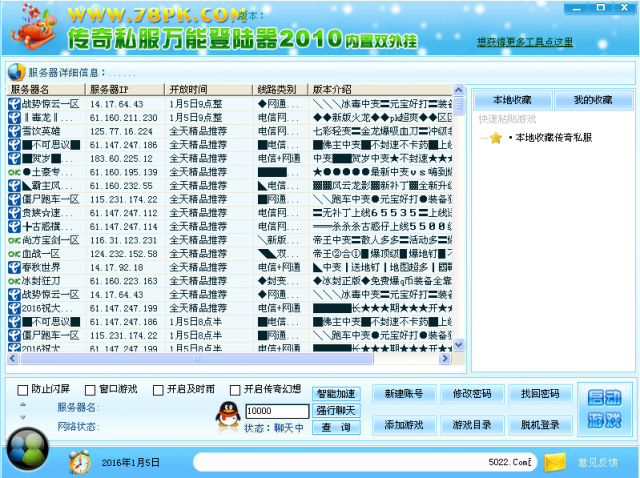
Task: Click the 添加游戏 button
Action: point(404,425)
